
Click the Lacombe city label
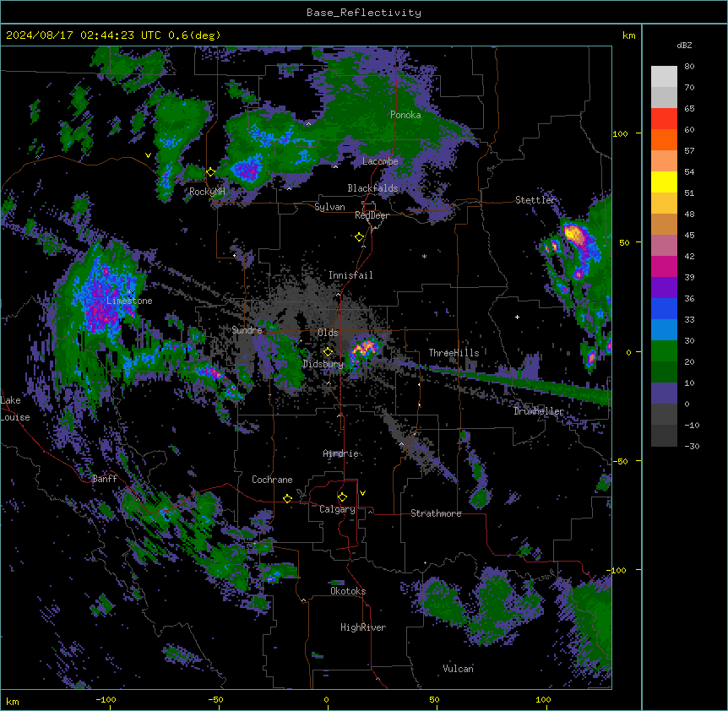click(380, 161)
